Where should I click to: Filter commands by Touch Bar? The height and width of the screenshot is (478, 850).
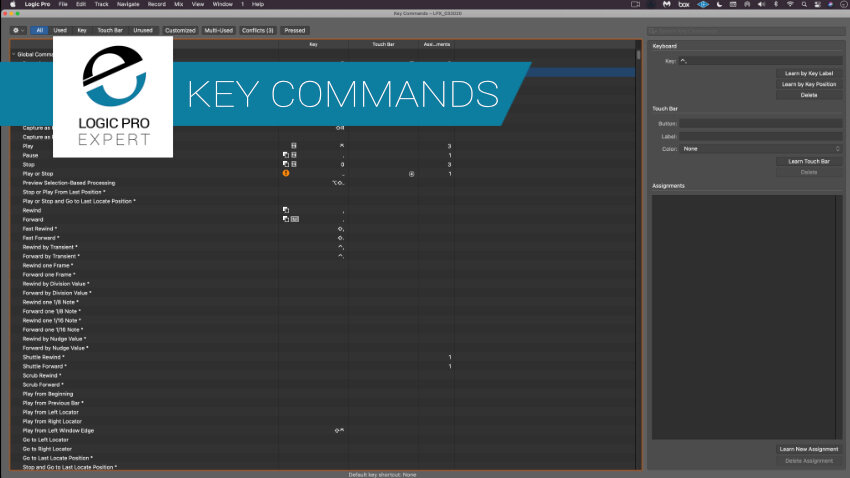pyautogui.click(x=110, y=30)
